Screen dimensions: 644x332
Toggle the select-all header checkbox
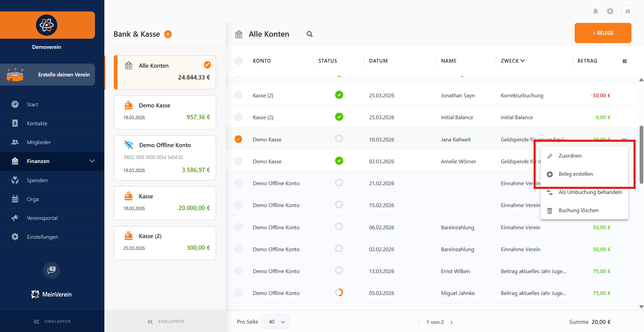point(238,61)
